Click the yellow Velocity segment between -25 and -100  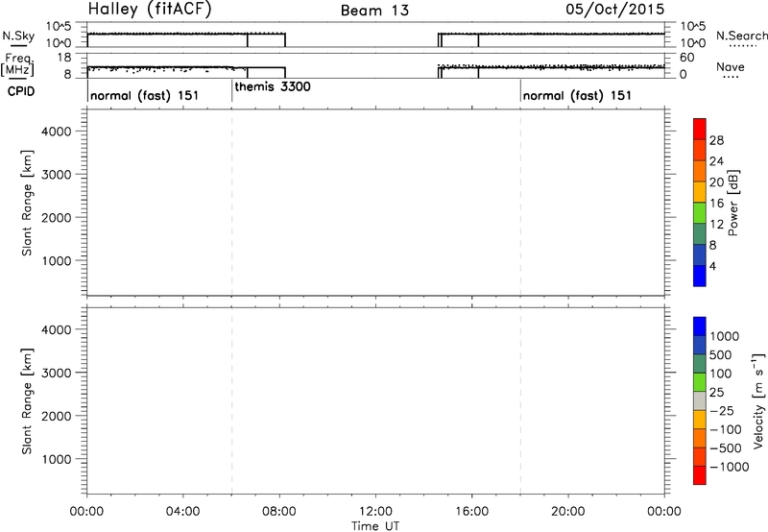tap(700, 420)
